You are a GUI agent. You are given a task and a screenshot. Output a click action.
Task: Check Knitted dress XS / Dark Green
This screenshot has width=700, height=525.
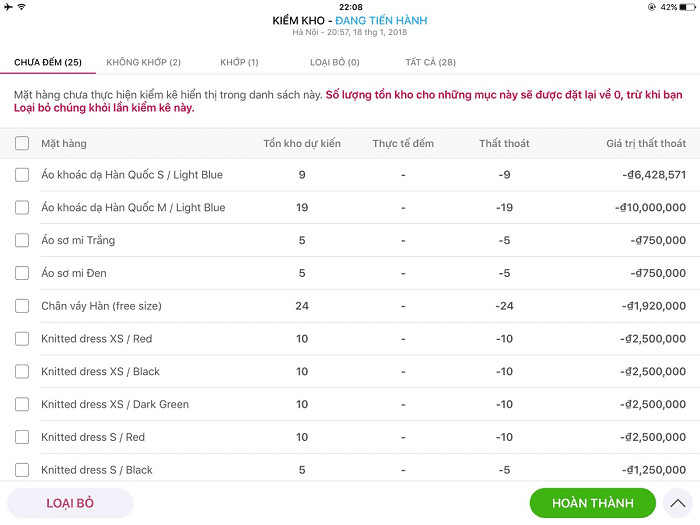pyautogui.click(x=22, y=404)
